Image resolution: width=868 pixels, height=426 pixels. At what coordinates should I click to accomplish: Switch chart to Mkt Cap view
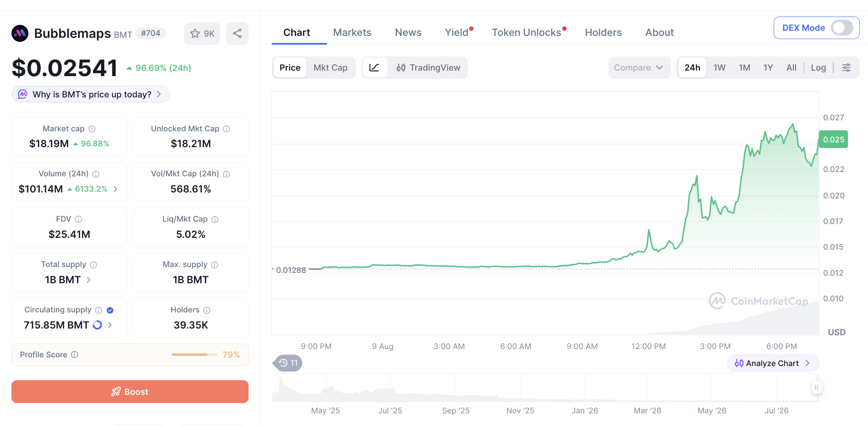330,68
